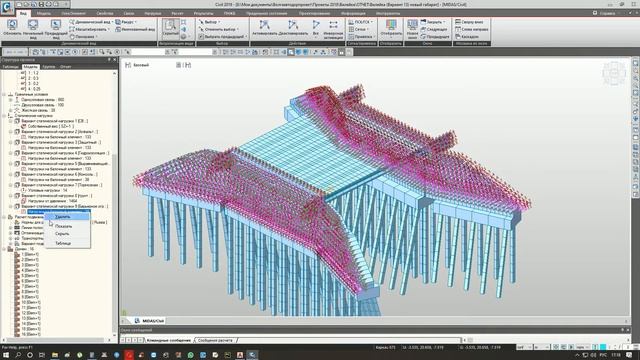
Task: Click the Базовый view label icon
Action: 128,65
